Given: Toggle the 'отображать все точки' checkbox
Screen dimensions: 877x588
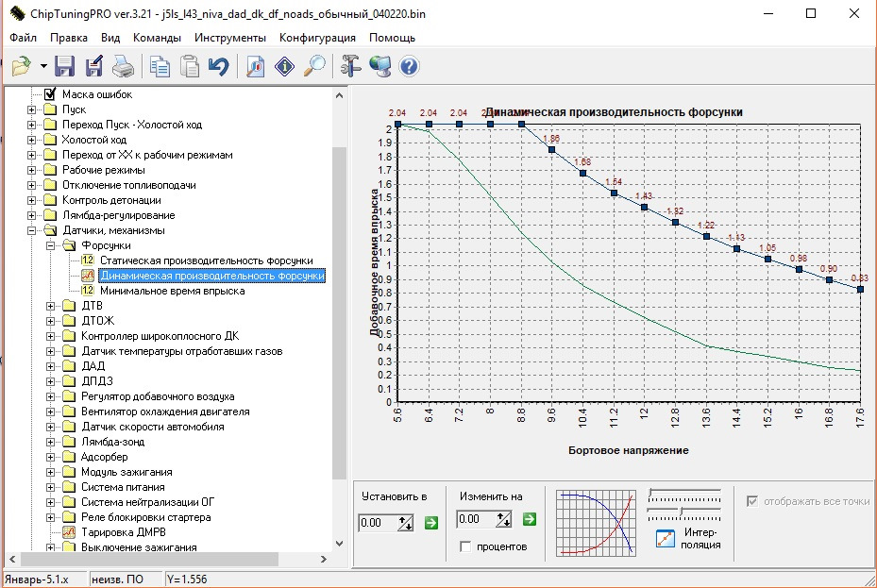Looking at the screenshot, I should (x=752, y=501).
